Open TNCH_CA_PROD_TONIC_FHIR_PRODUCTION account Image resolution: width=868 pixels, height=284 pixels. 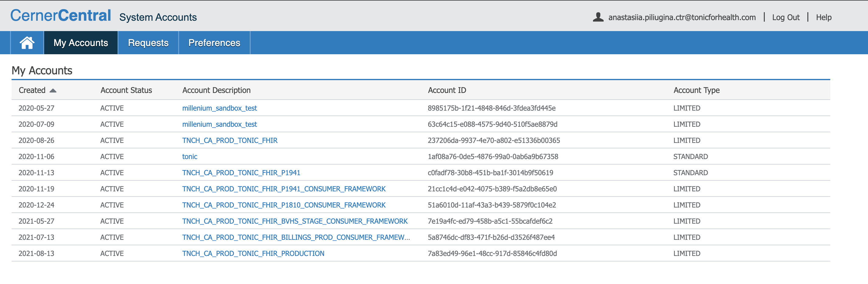253,253
